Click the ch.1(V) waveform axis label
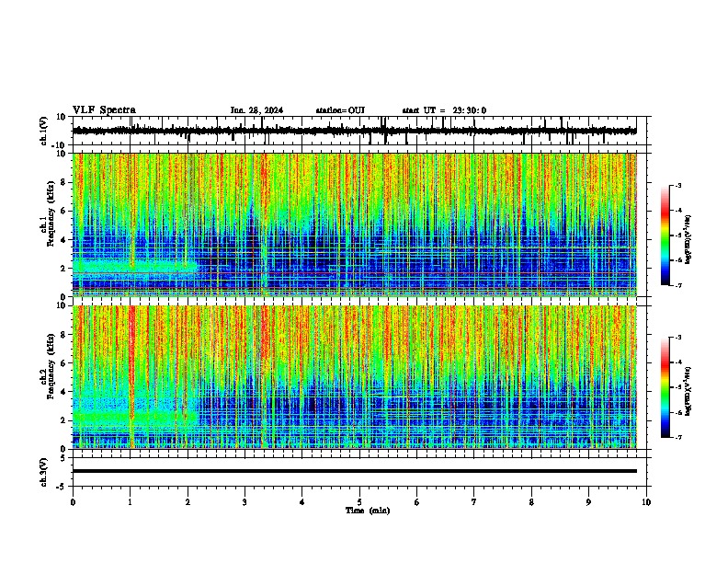The width and height of the screenshot is (728, 563). pyautogui.click(x=44, y=131)
